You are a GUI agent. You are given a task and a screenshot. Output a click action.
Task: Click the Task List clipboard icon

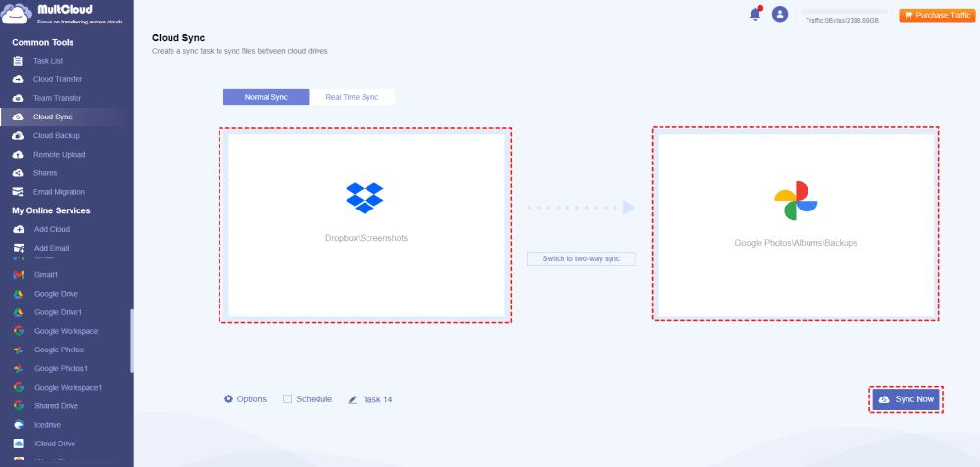tap(18, 61)
